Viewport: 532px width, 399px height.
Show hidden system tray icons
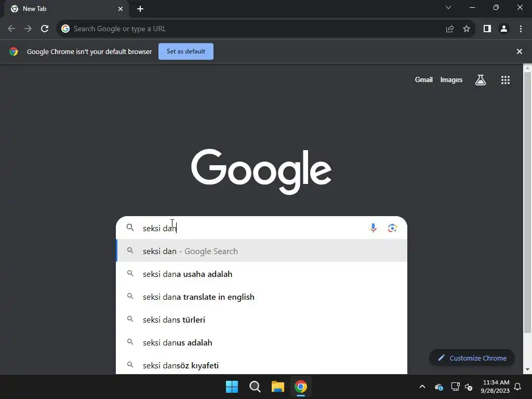(422, 387)
